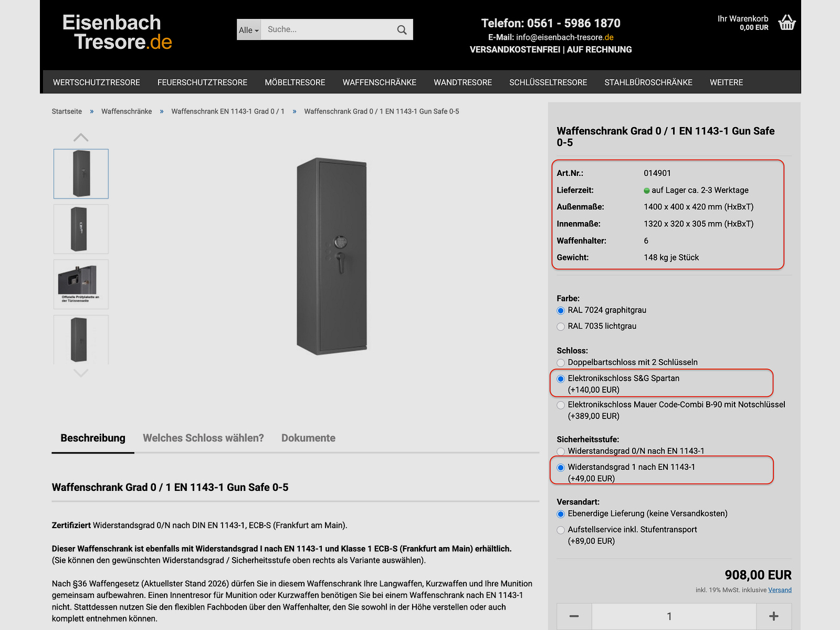Screen dimensions: 840x630
Task: Switch to the Dokumente tab
Action: tap(308, 438)
